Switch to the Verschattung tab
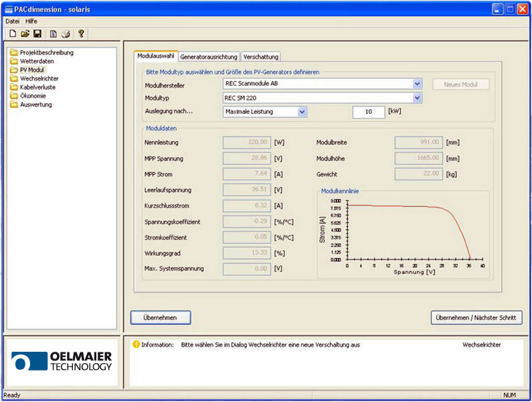Viewport: 532px width, 402px height. [x=260, y=57]
